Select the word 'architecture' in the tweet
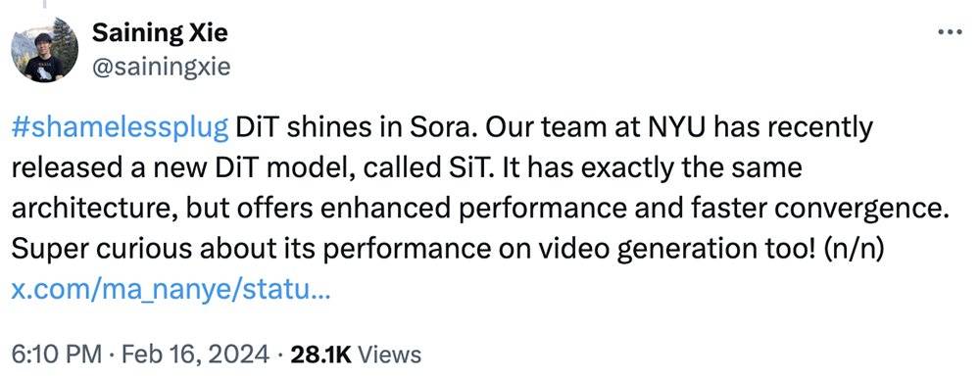Screen dimensions: 980x378 (x=89, y=210)
